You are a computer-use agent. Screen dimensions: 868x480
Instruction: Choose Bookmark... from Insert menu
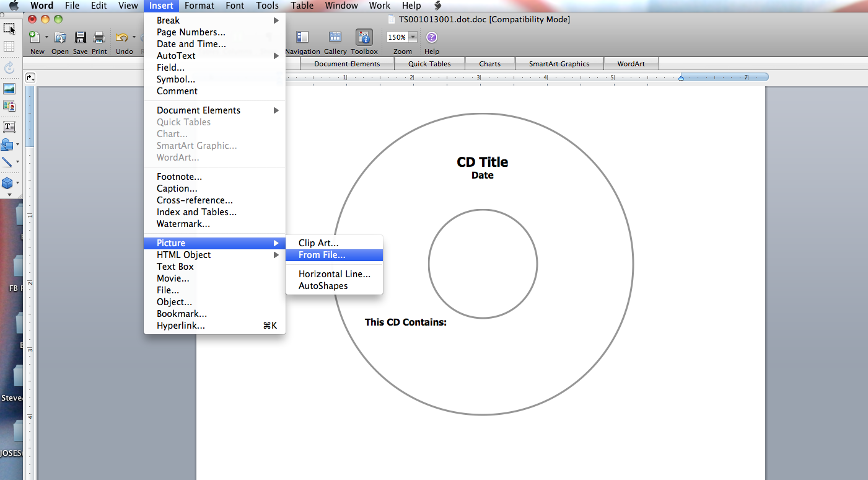click(214, 314)
